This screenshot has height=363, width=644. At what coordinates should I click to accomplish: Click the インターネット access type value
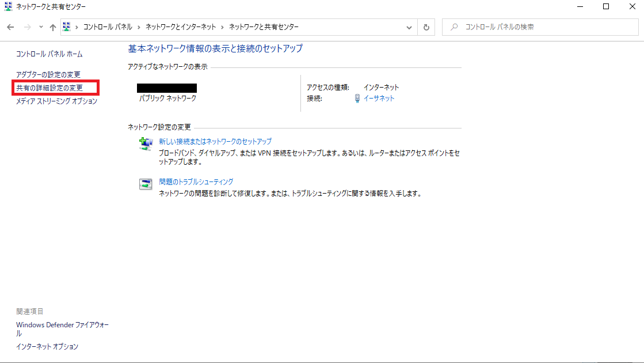point(381,87)
